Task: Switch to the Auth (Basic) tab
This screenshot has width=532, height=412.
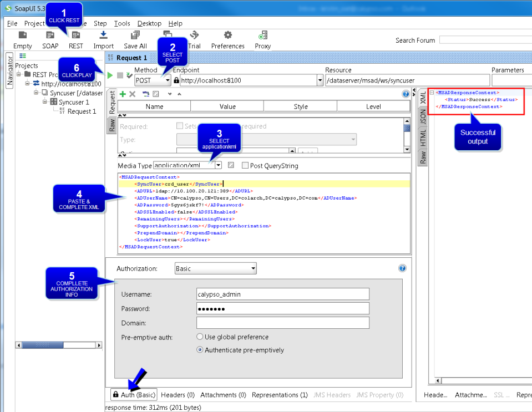Action: point(134,395)
